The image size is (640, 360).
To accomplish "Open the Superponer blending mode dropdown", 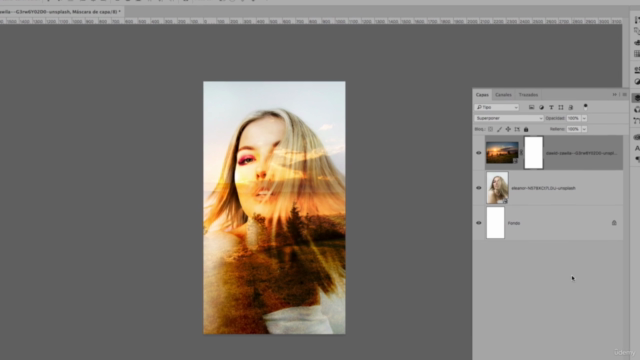I will point(509,118).
